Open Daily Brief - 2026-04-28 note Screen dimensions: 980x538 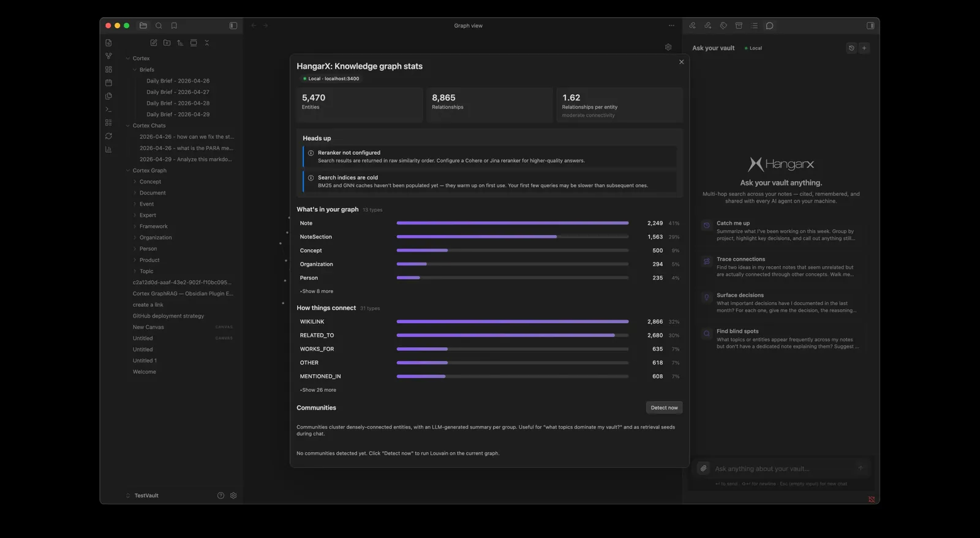(x=178, y=103)
